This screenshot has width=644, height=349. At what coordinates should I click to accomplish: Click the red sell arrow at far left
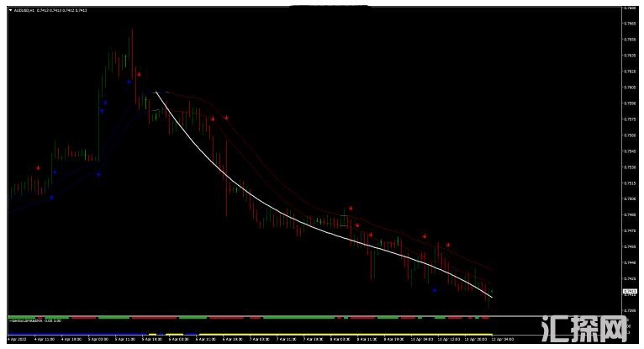[x=38, y=168]
